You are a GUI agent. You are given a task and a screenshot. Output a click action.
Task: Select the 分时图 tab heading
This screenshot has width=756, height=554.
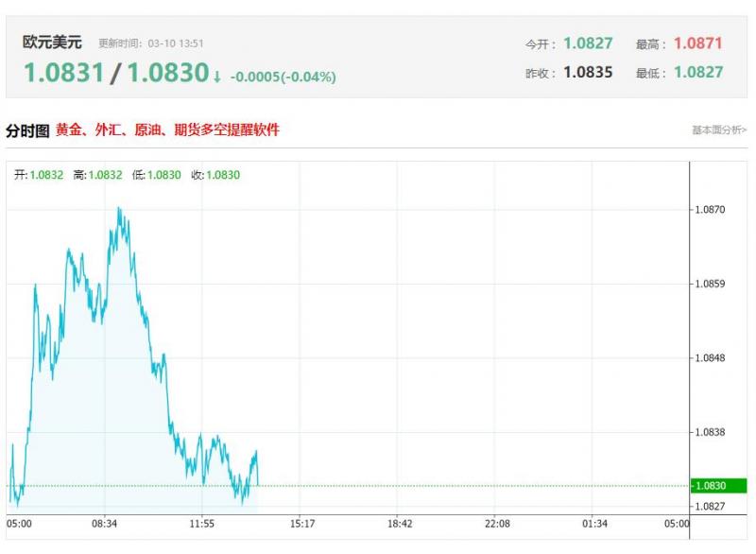(x=27, y=130)
